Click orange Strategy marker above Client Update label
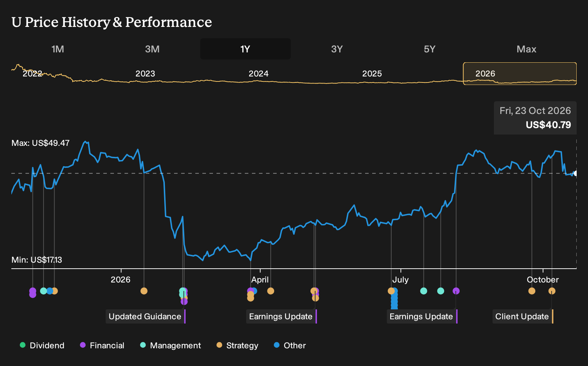Viewport: 588px width, 366px height. point(552,291)
